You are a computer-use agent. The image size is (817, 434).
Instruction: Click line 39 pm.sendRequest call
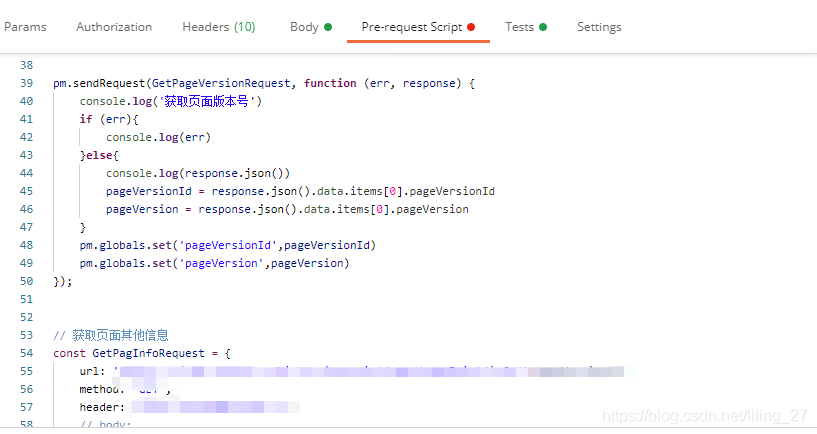pyautogui.click(x=264, y=83)
